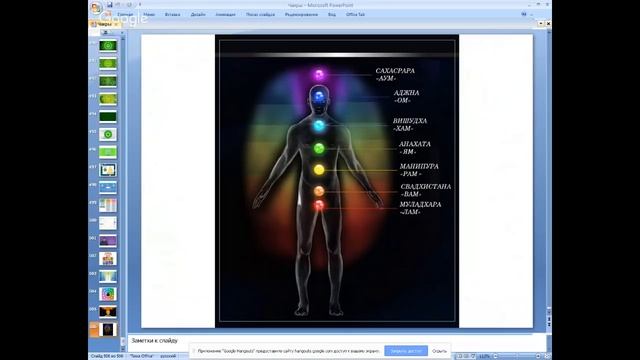This screenshot has height=360, width=640.
Task: Click the previous slide double-arrow button
Action: pyautogui.click(x=549, y=319)
